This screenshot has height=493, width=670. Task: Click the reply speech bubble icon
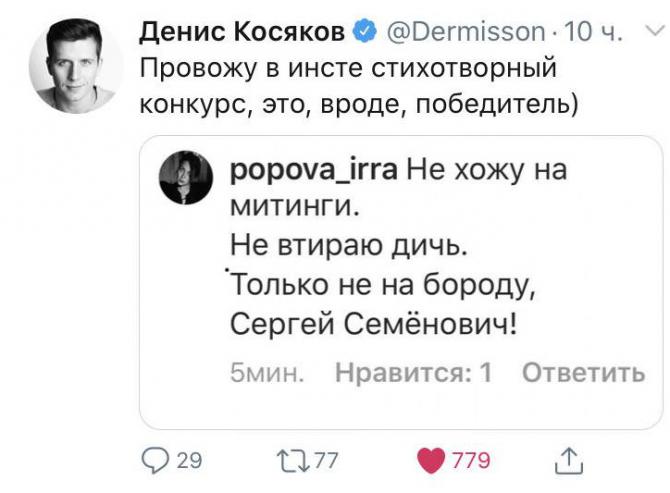point(155,460)
